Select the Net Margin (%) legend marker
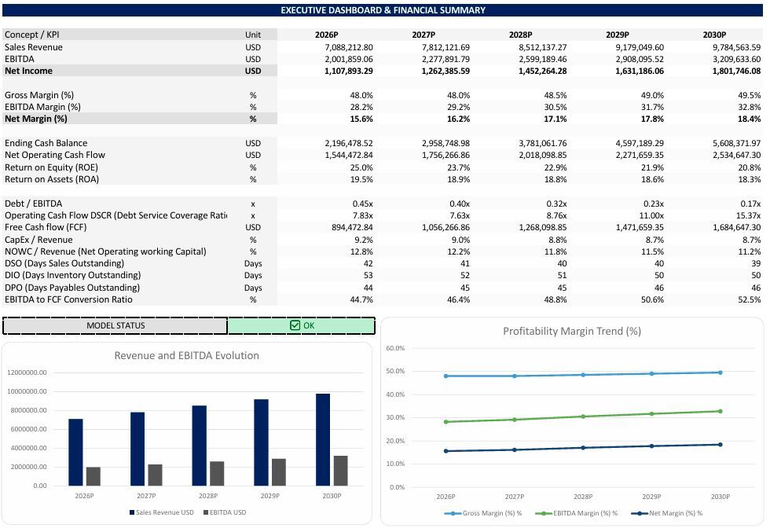Image resolution: width=770 pixels, height=532 pixels. click(x=640, y=513)
